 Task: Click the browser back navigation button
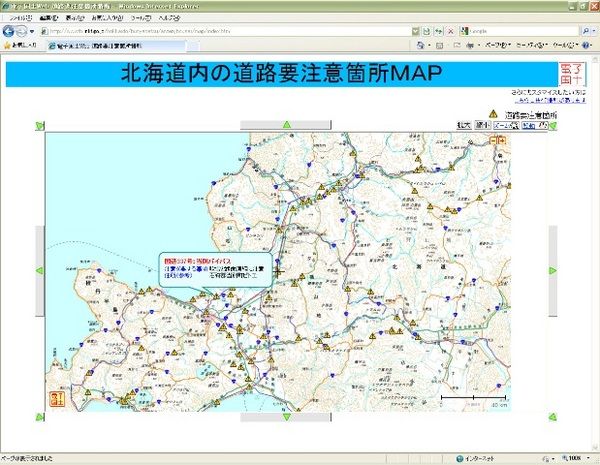(9, 31)
